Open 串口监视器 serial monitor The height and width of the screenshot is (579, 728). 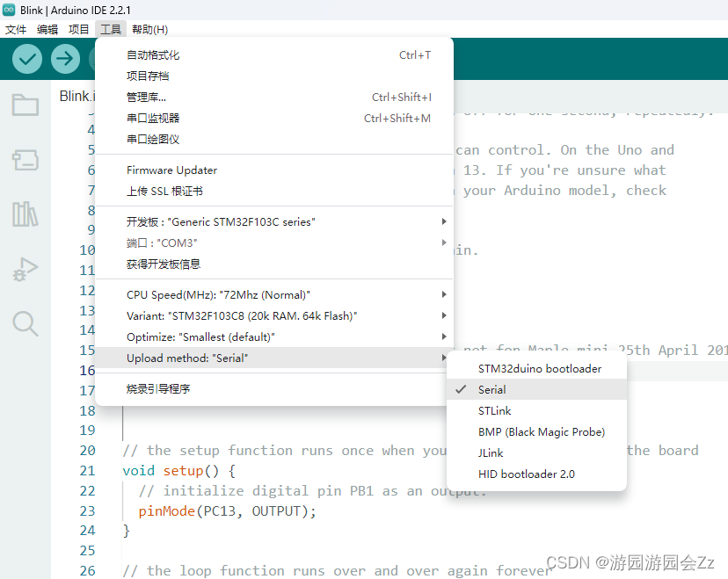pyautogui.click(x=274, y=119)
